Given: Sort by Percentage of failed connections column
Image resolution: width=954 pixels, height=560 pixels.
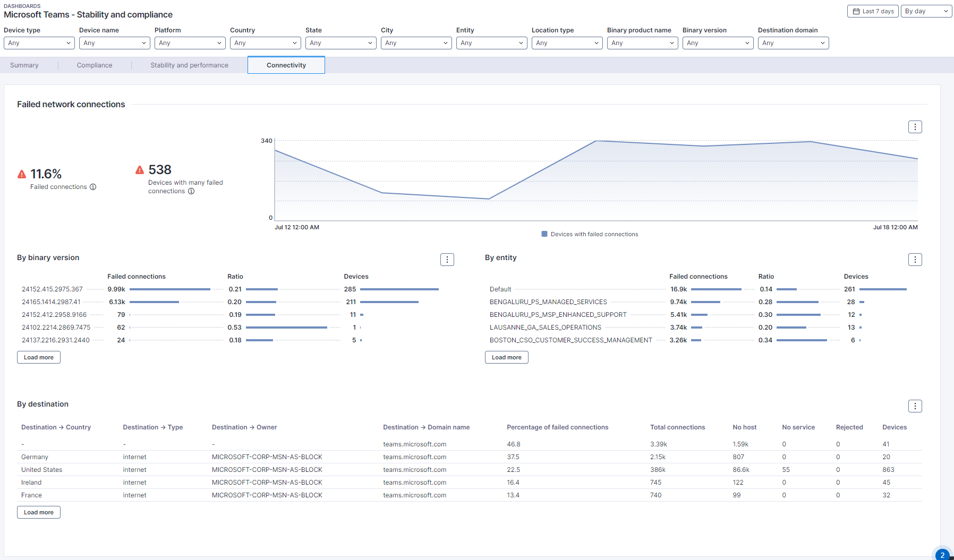Looking at the screenshot, I should pyautogui.click(x=557, y=427).
